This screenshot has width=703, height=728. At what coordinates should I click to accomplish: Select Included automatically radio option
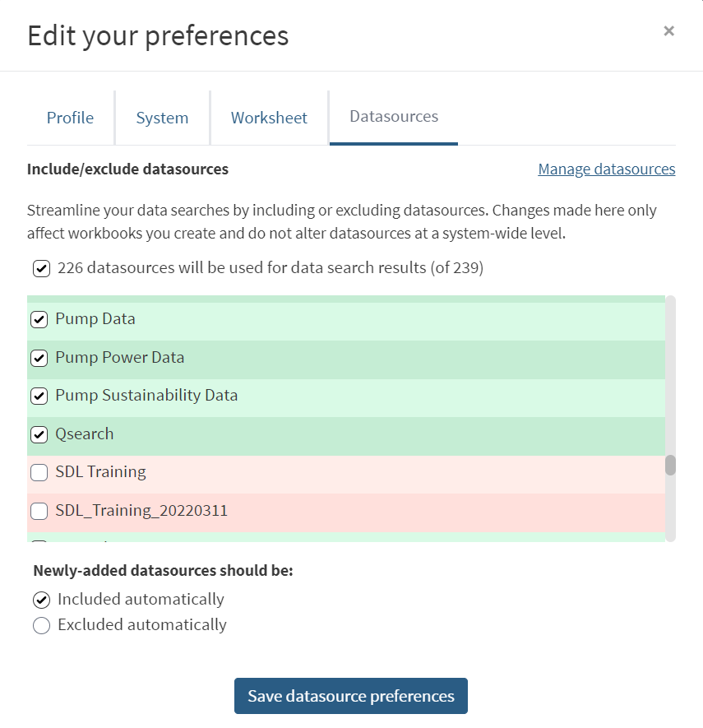[42, 600]
